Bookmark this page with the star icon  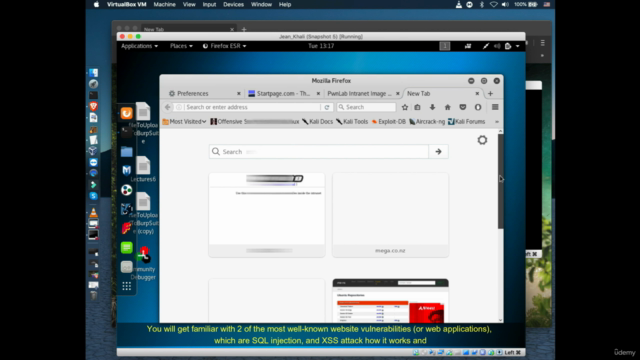pyautogui.click(x=404, y=107)
